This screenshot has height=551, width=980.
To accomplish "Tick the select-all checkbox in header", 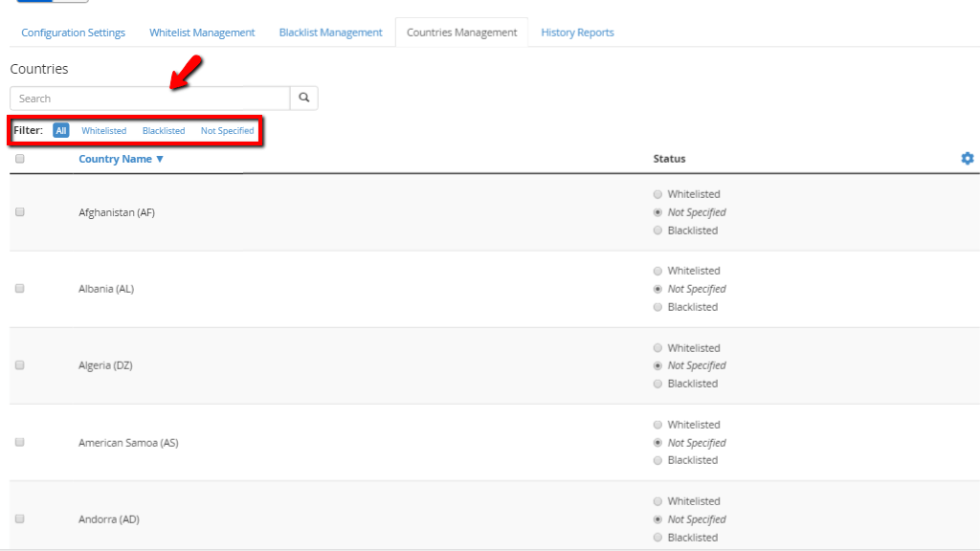I will pyautogui.click(x=20, y=159).
